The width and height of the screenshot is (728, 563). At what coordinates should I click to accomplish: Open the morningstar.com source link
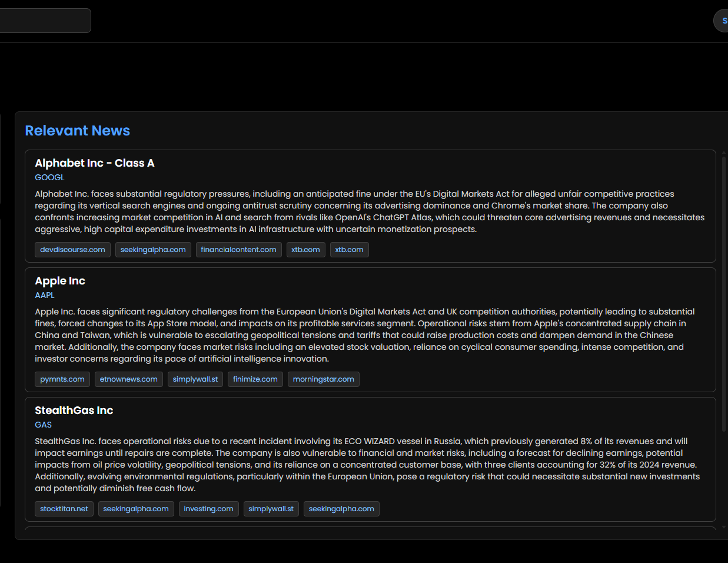324,379
